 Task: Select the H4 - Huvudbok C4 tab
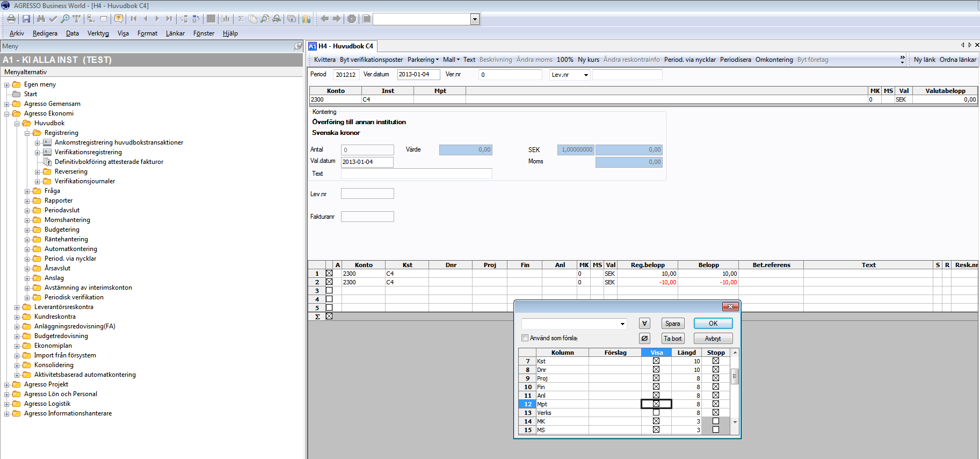342,46
